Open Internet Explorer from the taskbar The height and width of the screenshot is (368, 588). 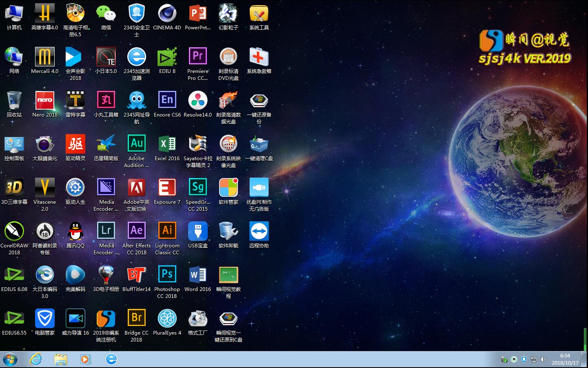pos(36,359)
